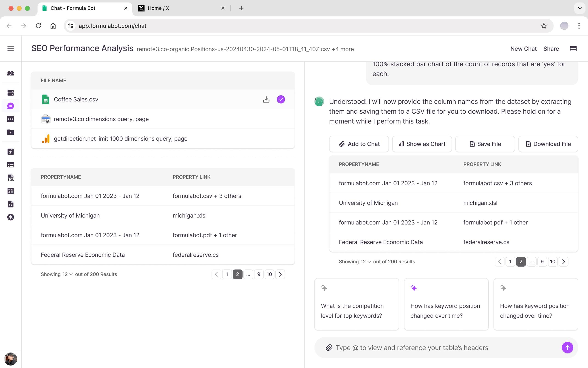Image resolution: width=588 pixels, height=368 pixels.
Task: Download the Coffee Sales.csv file
Action: 266,99
